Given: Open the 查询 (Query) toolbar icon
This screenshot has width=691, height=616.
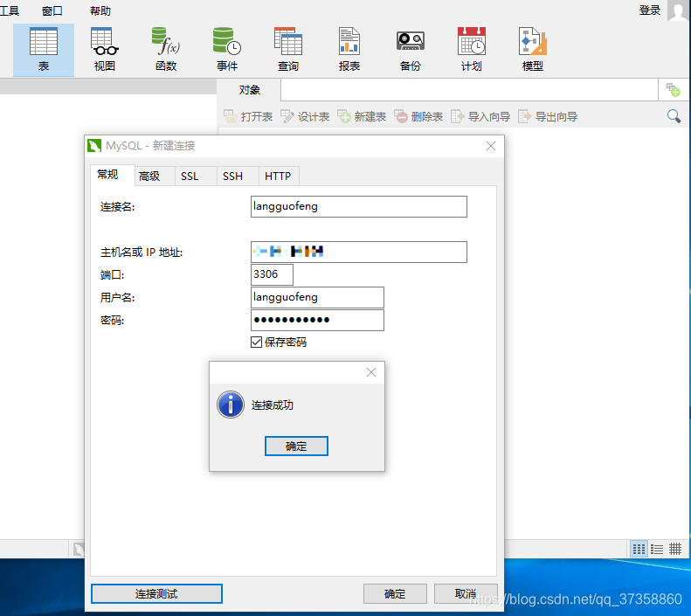Looking at the screenshot, I should tap(288, 50).
